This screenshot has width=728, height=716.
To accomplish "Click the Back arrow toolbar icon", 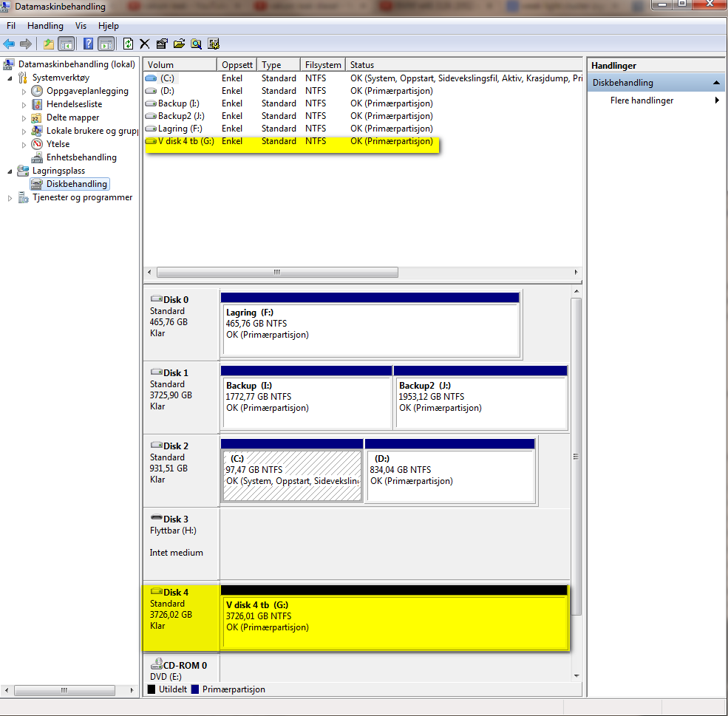I will click(9, 44).
